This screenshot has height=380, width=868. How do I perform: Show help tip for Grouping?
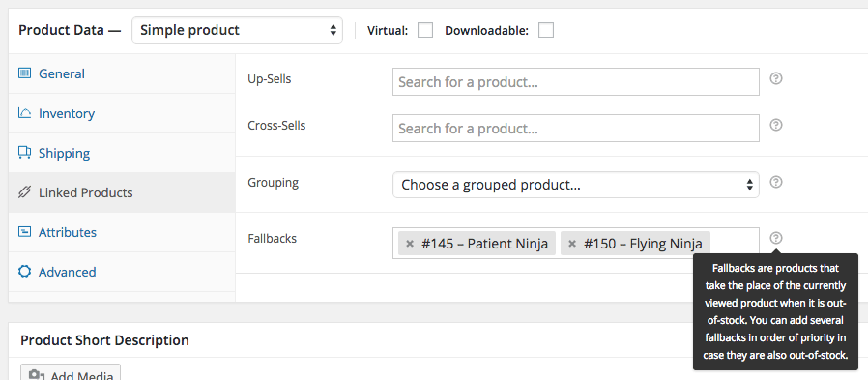point(776,182)
